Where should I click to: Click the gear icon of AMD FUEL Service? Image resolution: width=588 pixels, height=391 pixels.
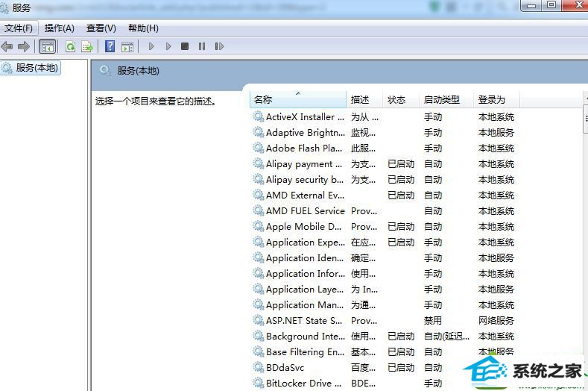tap(258, 210)
